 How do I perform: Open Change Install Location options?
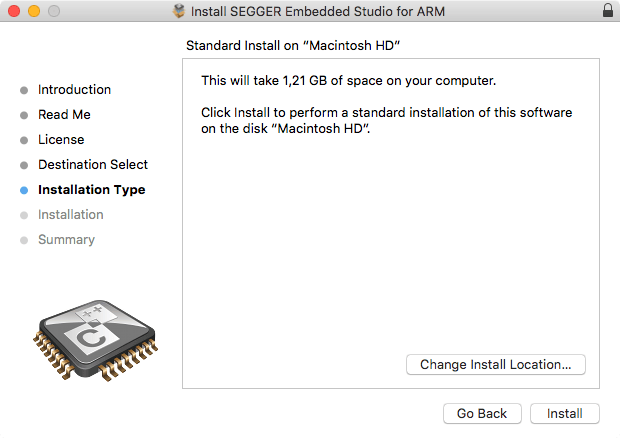(495, 365)
